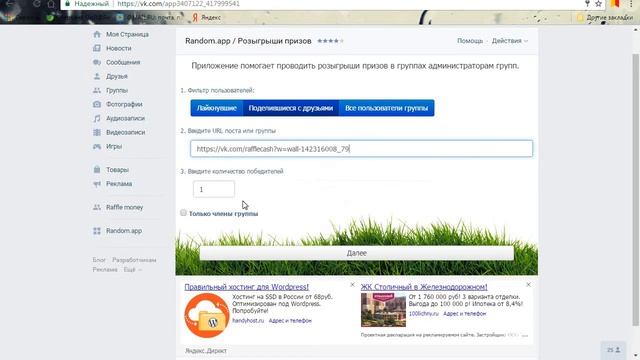This screenshot has height=360, width=640.
Task: Open the Игры gamepad icon
Action: [97, 147]
